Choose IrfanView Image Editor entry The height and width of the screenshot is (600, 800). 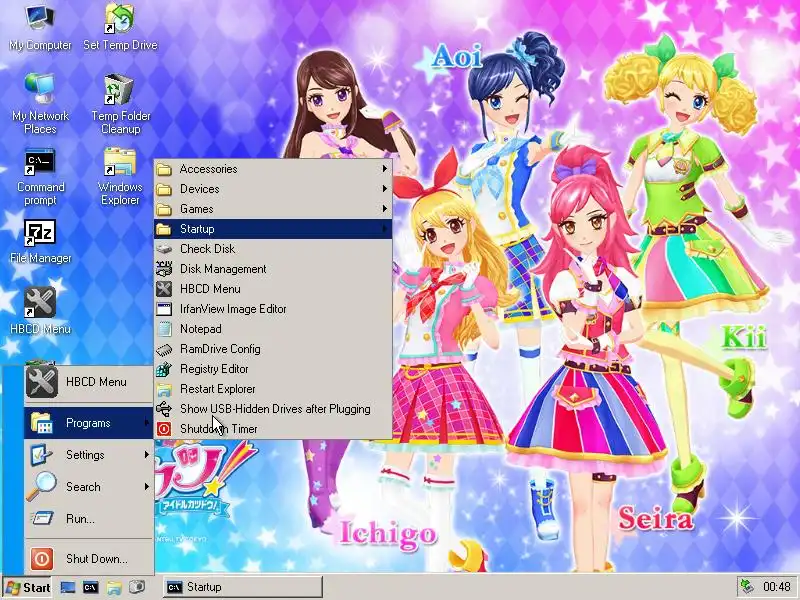[273, 309]
